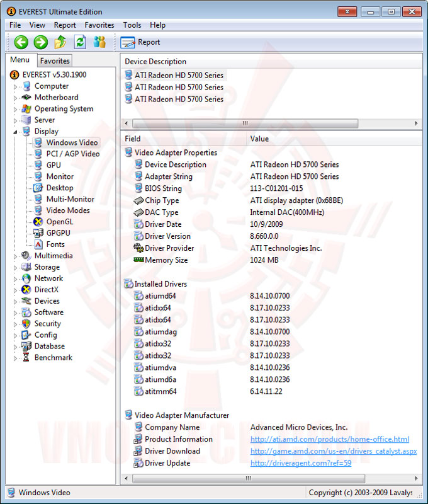Open the Driver Update driveragent.com link
Screen dimensions: 428x504
301,463
